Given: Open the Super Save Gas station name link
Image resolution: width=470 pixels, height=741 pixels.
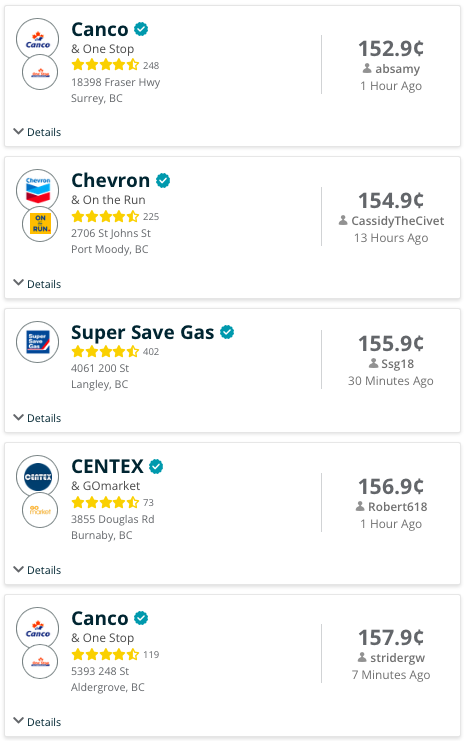Looking at the screenshot, I should click(x=143, y=332).
